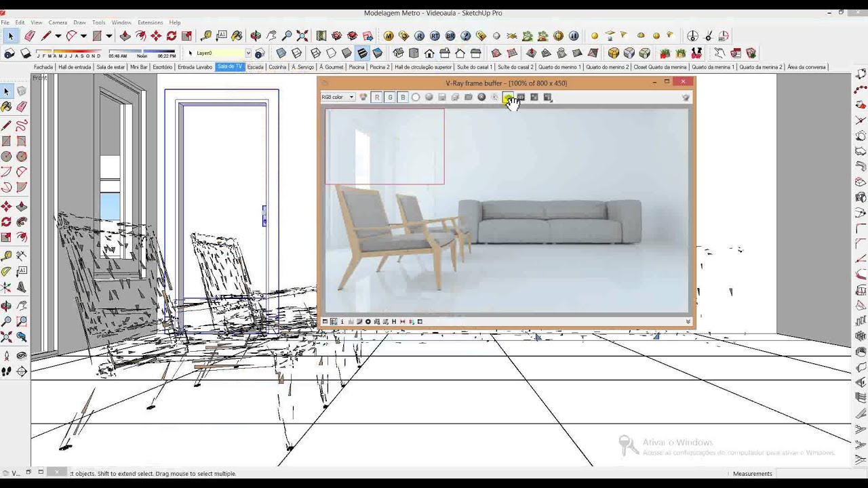Image resolution: width=868 pixels, height=488 pixels.
Task: Select the Eraser tool in the top toolbar
Action: coord(30,36)
